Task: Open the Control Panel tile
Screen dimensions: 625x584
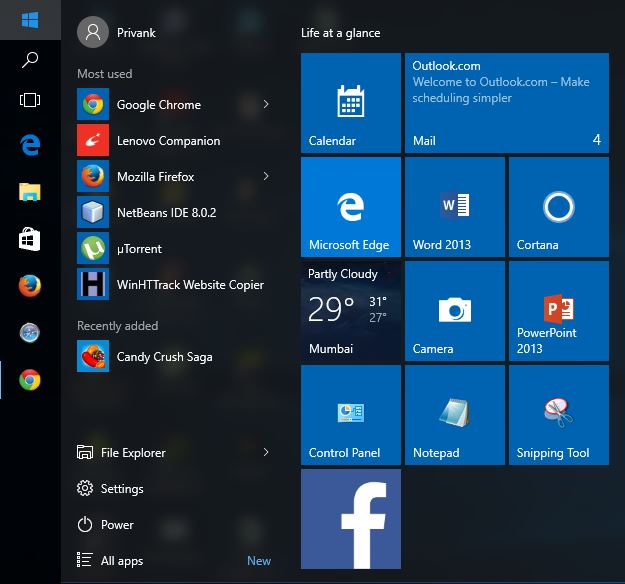Action: point(351,415)
